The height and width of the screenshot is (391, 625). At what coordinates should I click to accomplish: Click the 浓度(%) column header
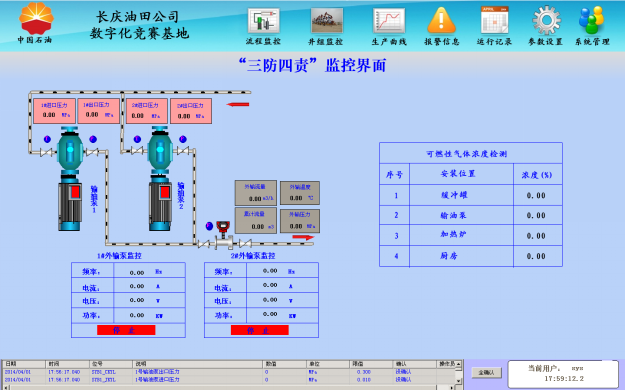(x=537, y=175)
